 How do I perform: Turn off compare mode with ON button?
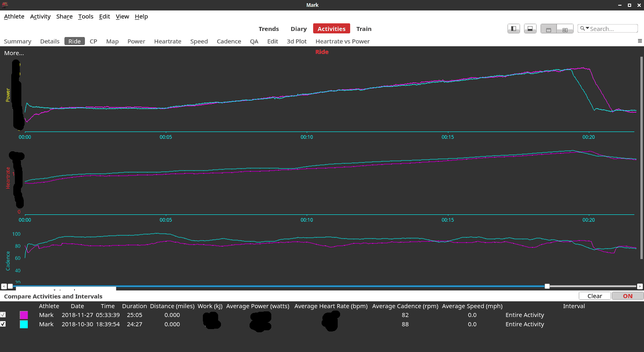pos(627,296)
